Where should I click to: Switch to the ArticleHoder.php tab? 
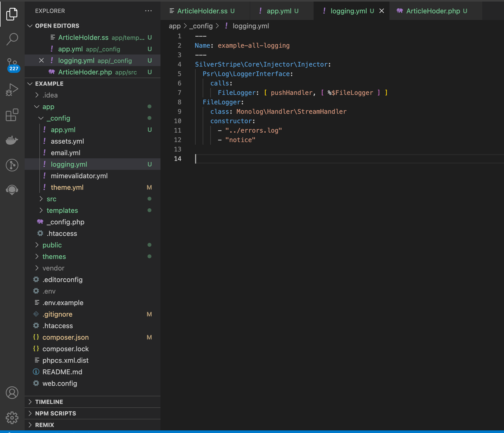433,11
